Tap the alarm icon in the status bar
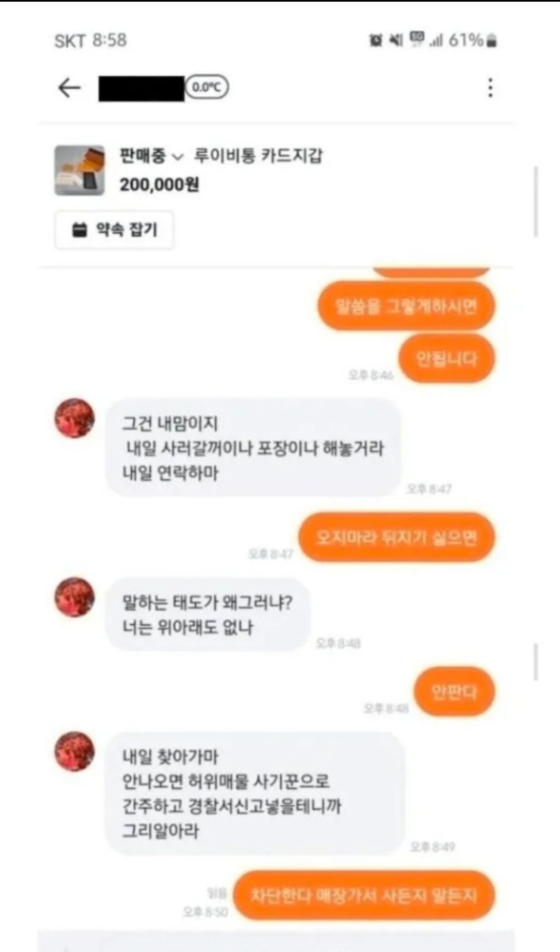Screen dimensions: 560x952 376,40
